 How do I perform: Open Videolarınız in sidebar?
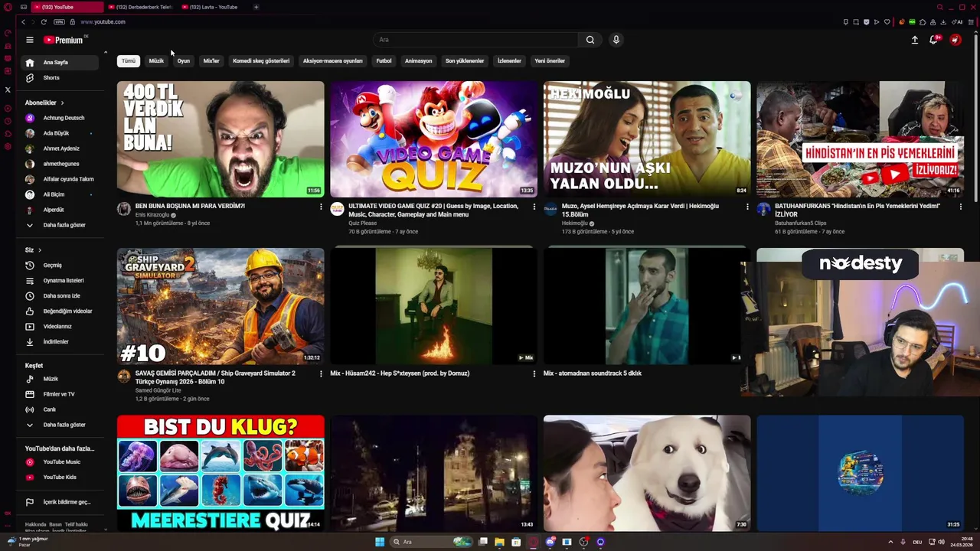pos(61,326)
